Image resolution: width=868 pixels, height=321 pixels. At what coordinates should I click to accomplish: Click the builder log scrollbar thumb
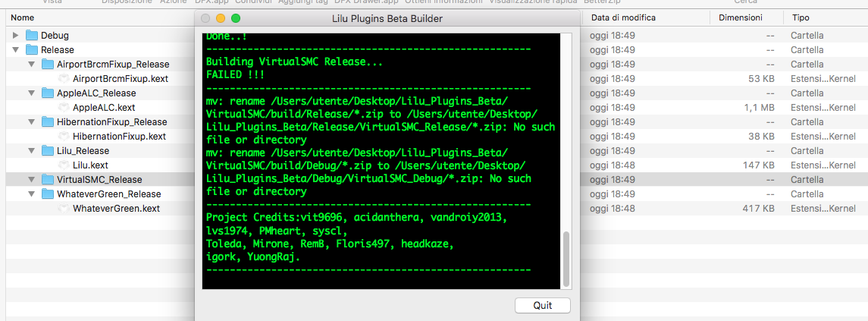pos(566,259)
